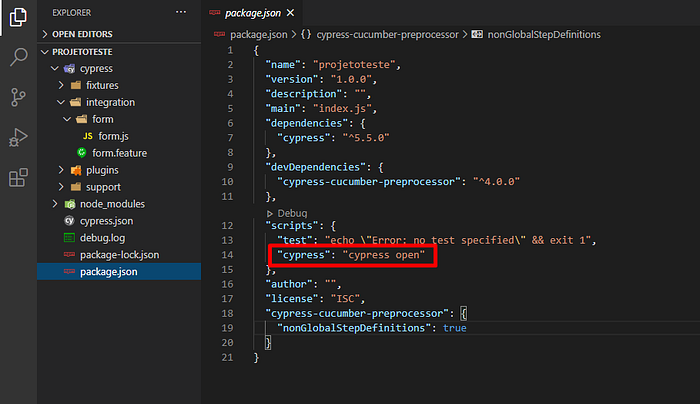This screenshot has height=404, width=700.
Task: Click the "index.js" main value
Action: [x=342, y=108]
